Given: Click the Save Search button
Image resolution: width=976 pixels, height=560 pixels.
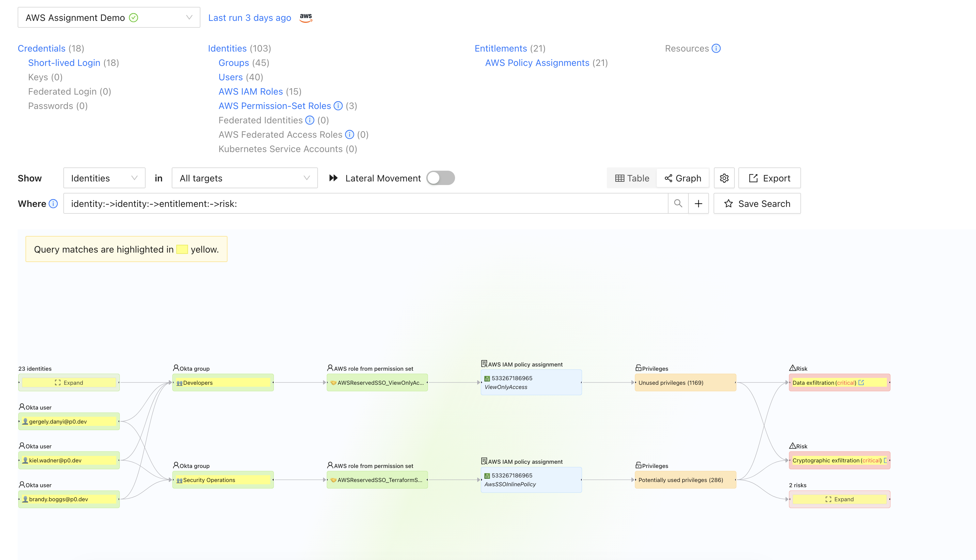Looking at the screenshot, I should pyautogui.click(x=757, y=203).
